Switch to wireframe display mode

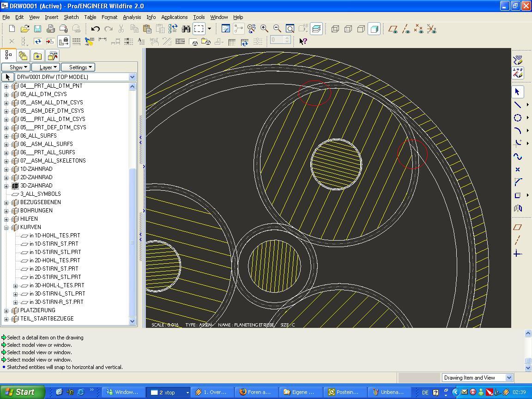click(335, 29)
